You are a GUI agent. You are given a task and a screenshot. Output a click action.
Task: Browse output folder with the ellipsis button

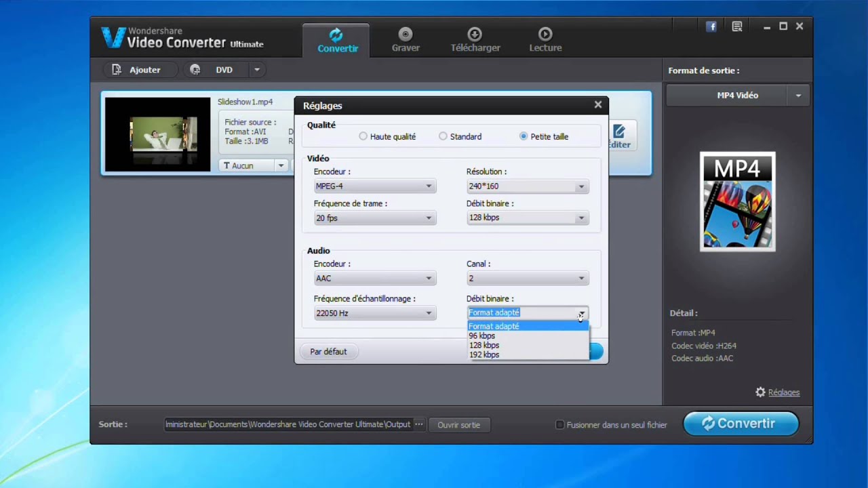pyautogui.click(x=418, y=424)
